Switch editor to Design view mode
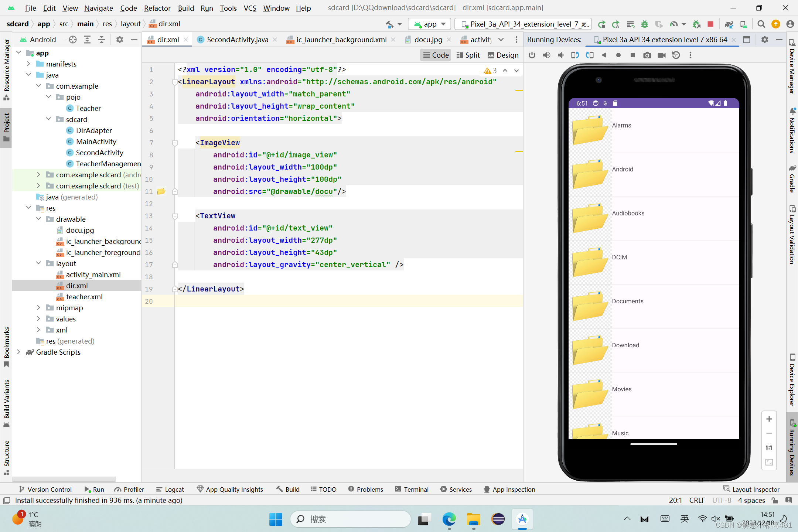The height and width of the screenshot is (532, 798). pos(503,55)
